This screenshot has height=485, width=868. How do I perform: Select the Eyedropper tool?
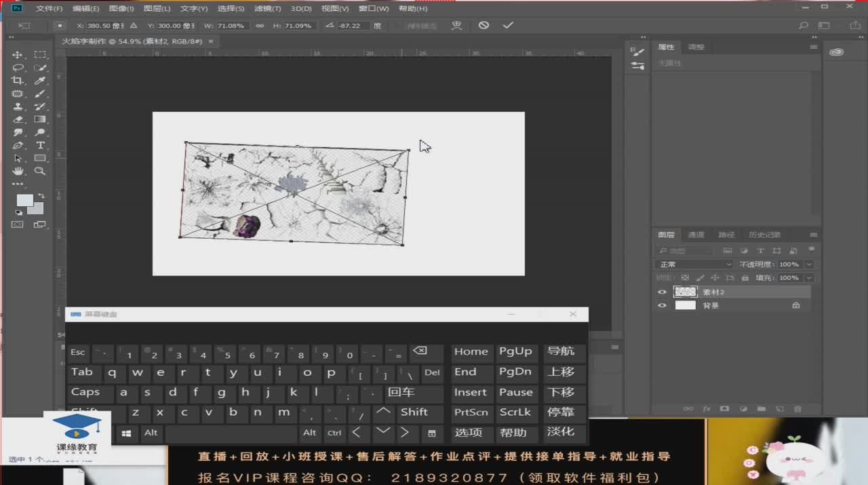click(40, 80)
